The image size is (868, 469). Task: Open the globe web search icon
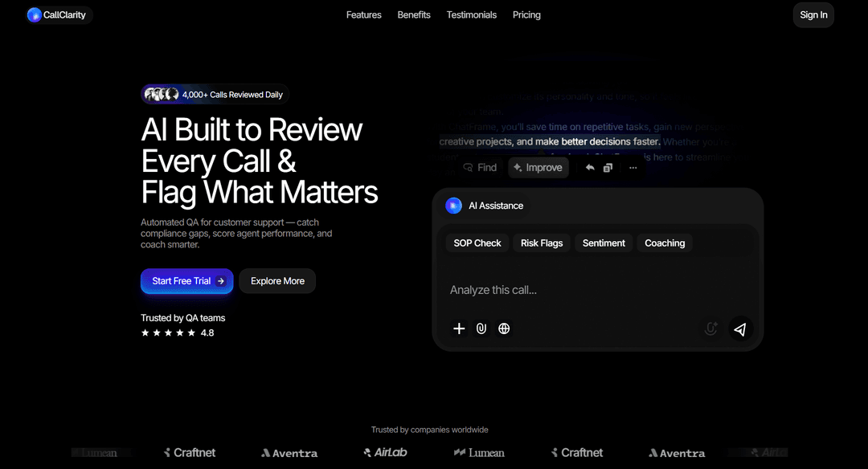pos(504,328)
